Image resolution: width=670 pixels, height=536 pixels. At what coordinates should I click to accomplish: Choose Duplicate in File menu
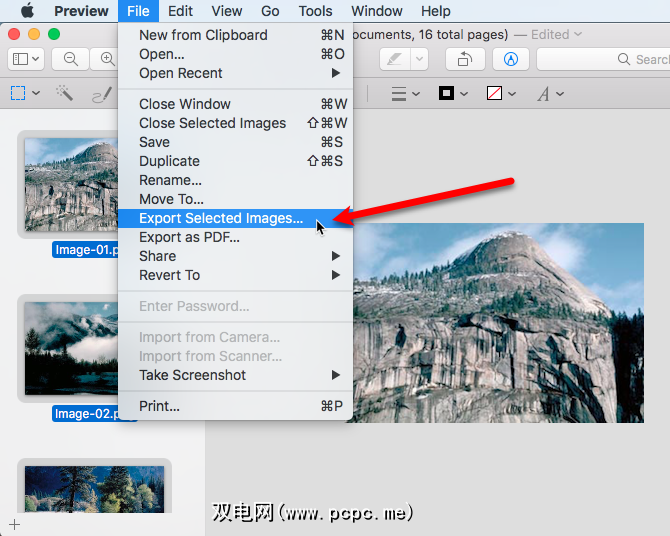click(235, 161)
